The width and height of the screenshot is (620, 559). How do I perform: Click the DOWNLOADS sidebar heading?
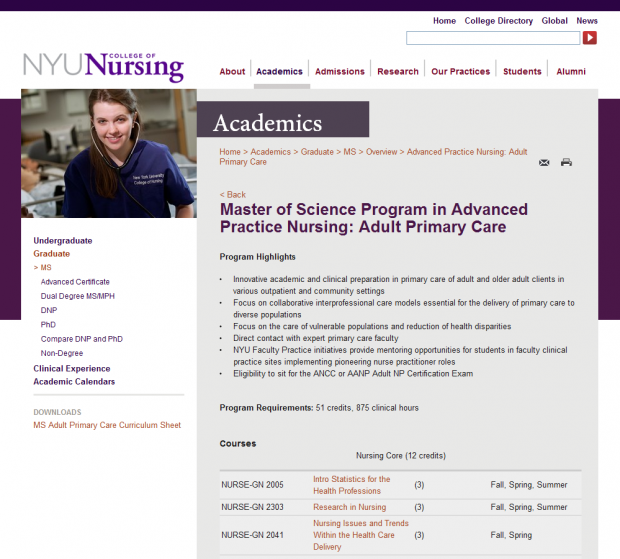point(57,412)
